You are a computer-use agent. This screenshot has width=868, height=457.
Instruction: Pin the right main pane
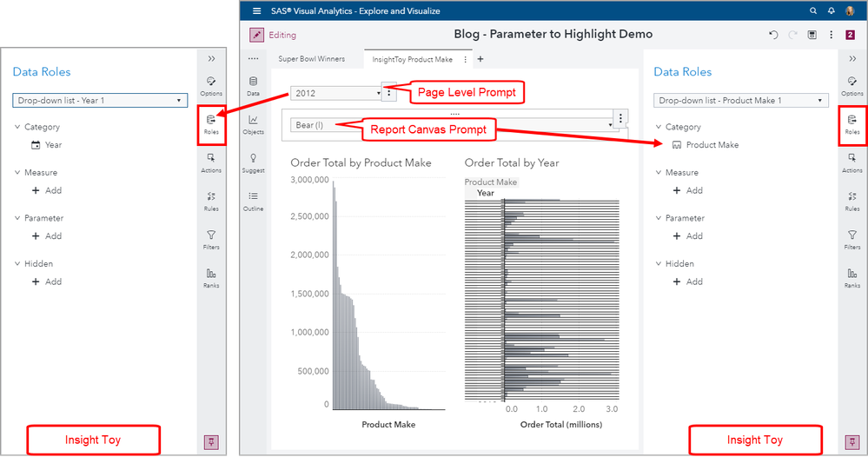pyautogui.click(x=852, y=442)
